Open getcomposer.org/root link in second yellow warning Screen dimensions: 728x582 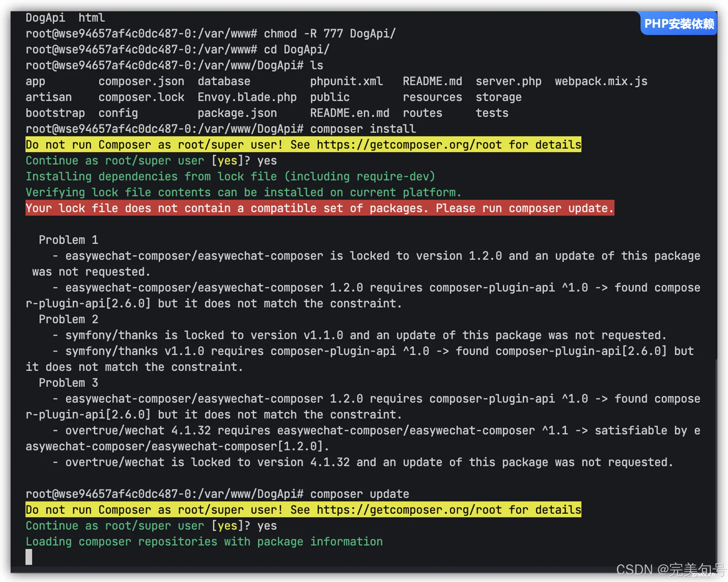(409, 510)
